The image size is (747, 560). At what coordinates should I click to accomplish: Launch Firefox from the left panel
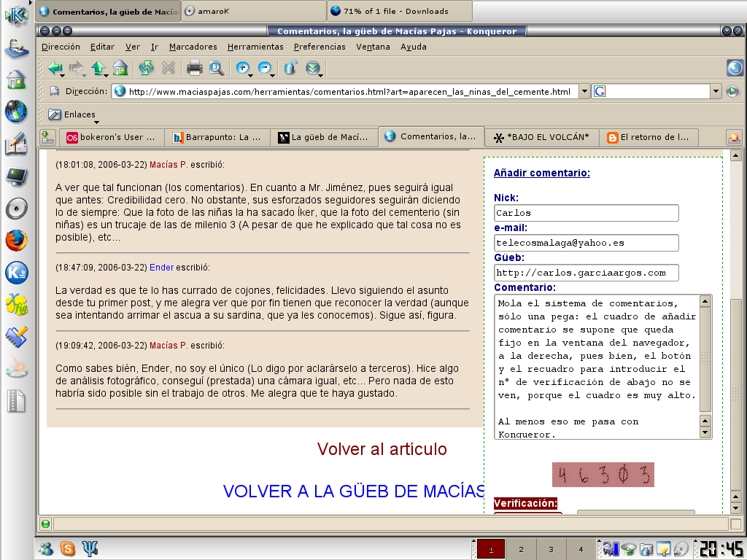(x=15, y=241)
